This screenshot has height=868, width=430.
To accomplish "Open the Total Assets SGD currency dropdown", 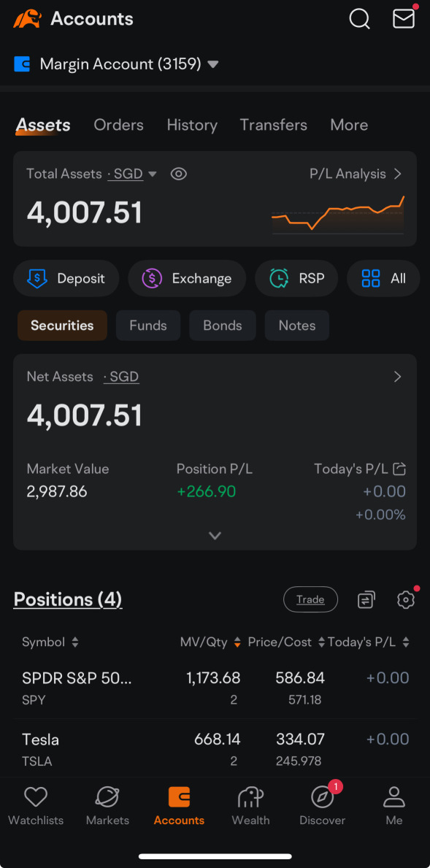I will [x=133, y=174].
